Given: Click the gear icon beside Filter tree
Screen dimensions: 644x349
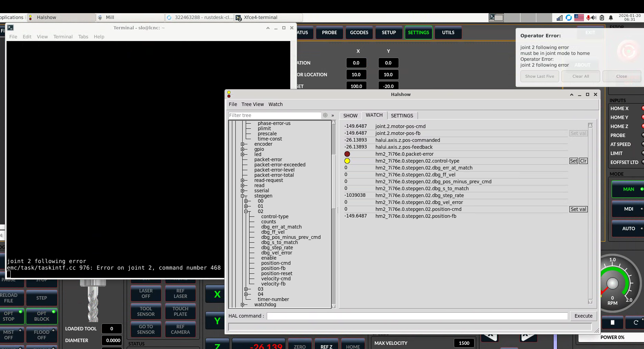Looking at the screenshot, I should (x=325, y=115).
